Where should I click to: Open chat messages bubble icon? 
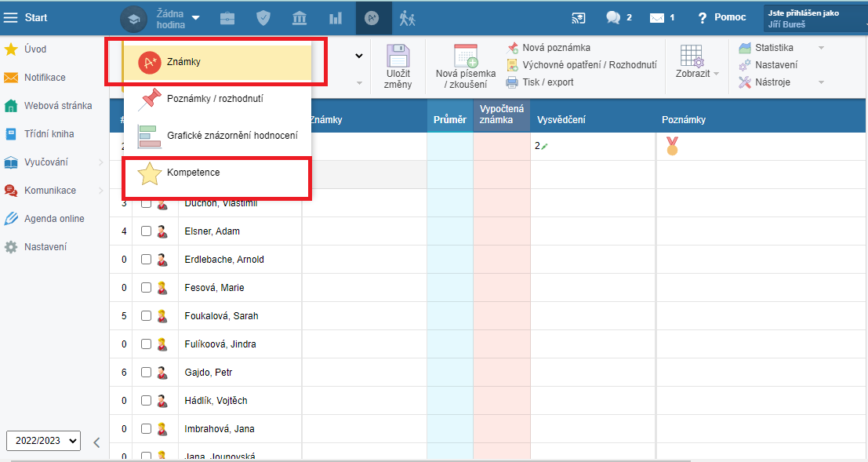[x=613, y=18]
